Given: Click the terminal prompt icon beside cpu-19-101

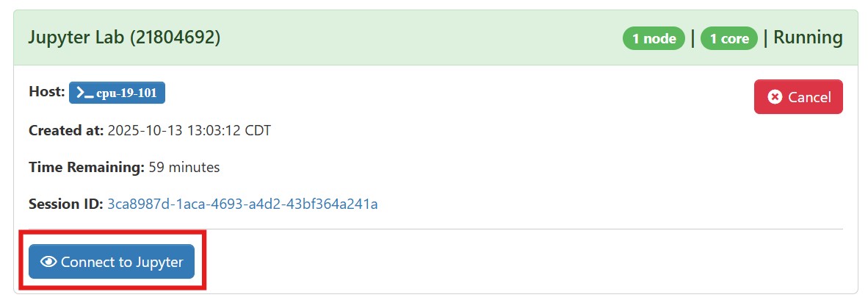Looking at the screenshot, I should click(85, 93).
